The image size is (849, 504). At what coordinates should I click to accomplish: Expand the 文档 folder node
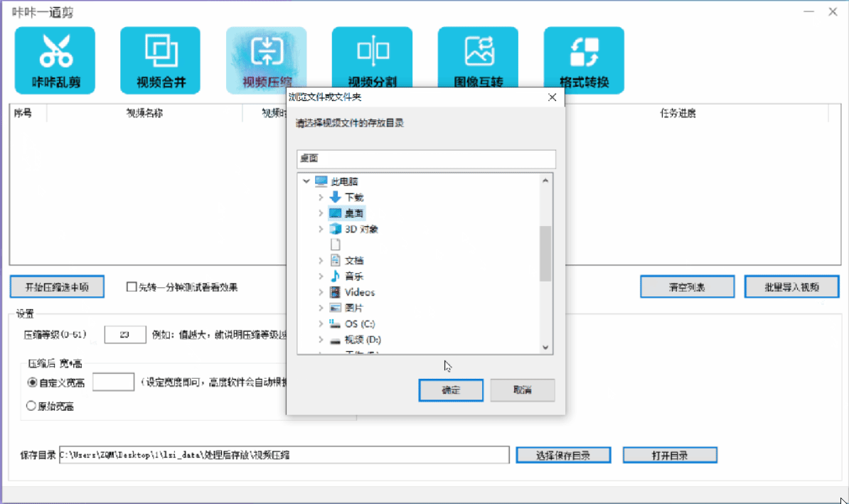click(x=319, y=260)
